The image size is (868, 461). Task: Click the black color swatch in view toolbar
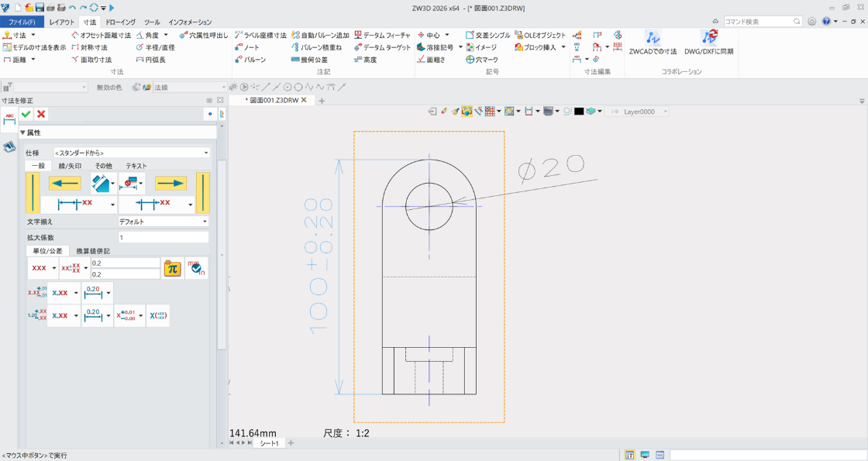point(579,112)
